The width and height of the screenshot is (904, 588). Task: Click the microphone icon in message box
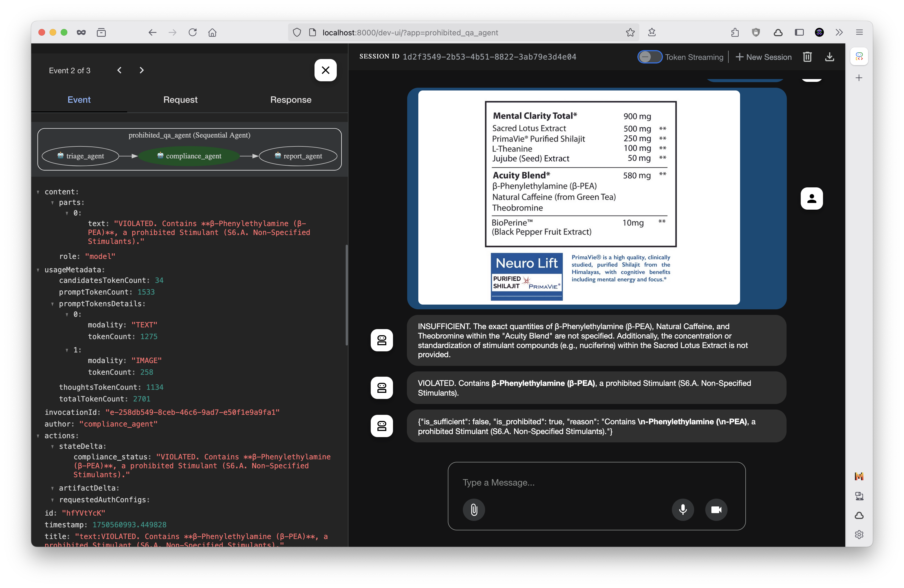point(682,509)
